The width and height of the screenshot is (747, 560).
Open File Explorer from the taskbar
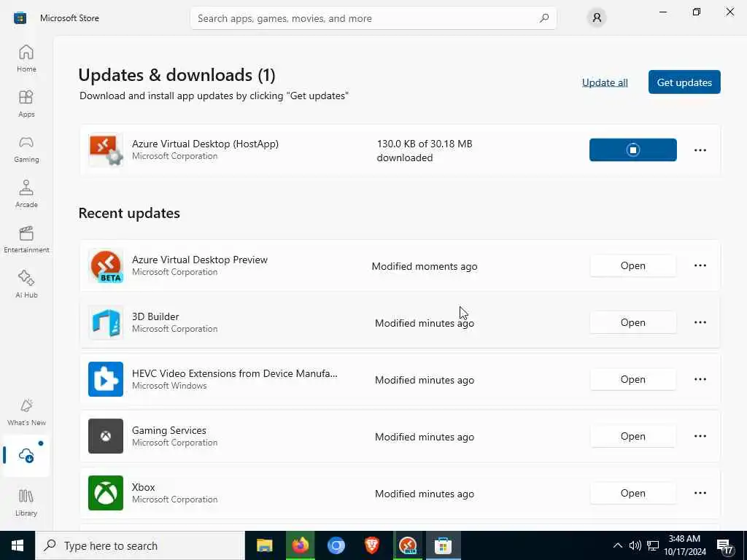(x=264, y=545)
